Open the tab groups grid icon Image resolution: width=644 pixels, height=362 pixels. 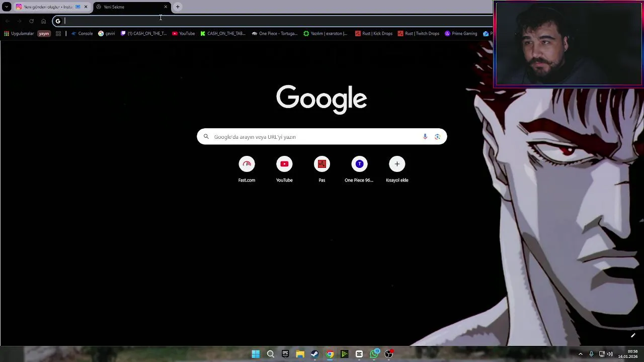58,34
